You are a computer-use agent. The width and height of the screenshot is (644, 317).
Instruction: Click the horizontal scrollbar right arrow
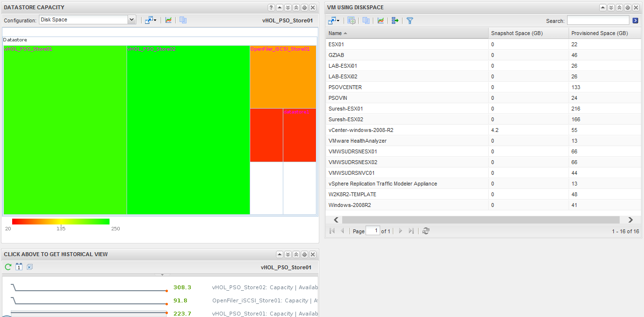(x=630, y=220)
